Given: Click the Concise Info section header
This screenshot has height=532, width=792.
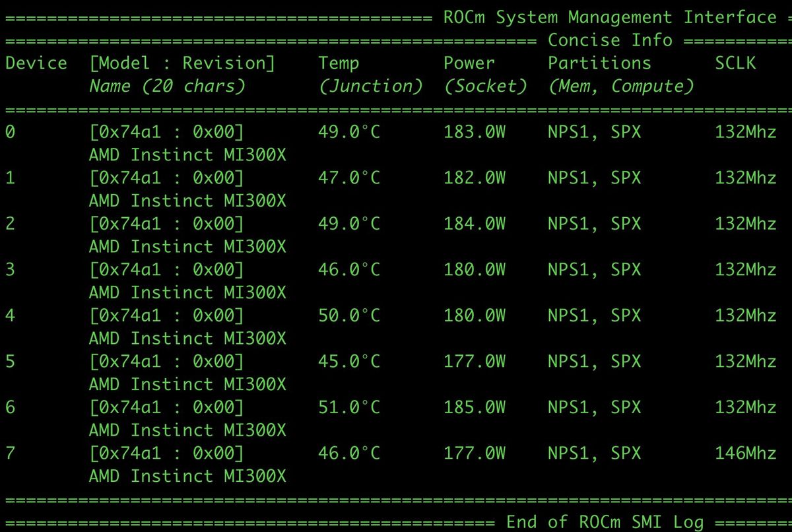Looking at the screenshot, I should [610, 40].
